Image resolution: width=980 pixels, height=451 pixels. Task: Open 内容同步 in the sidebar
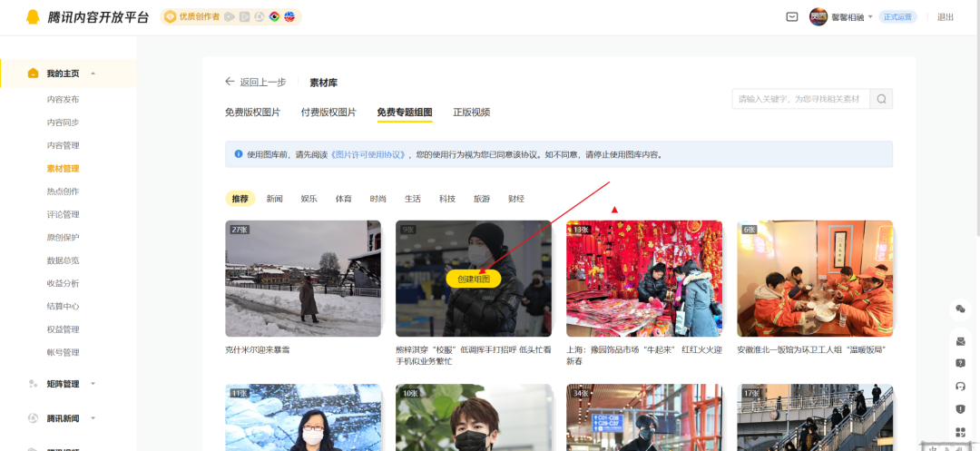[64, 123]
